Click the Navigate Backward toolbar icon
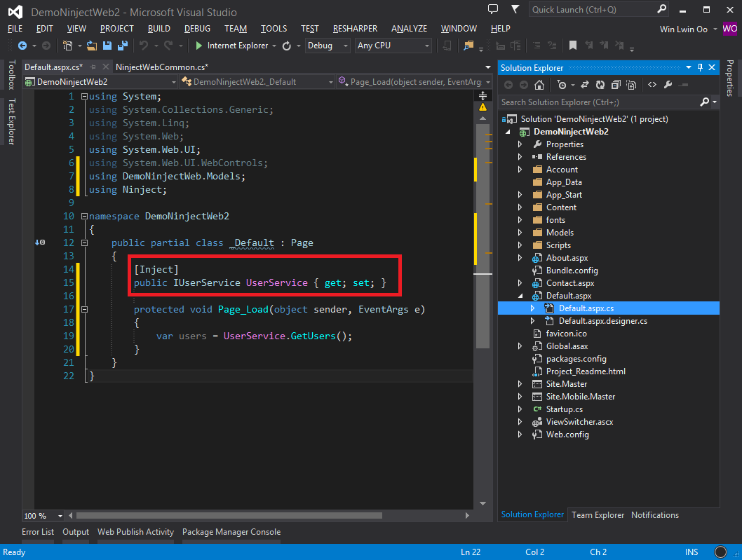The height and width of the screenshot is (560, 742). pyautogui.click(x=22, y=46)
